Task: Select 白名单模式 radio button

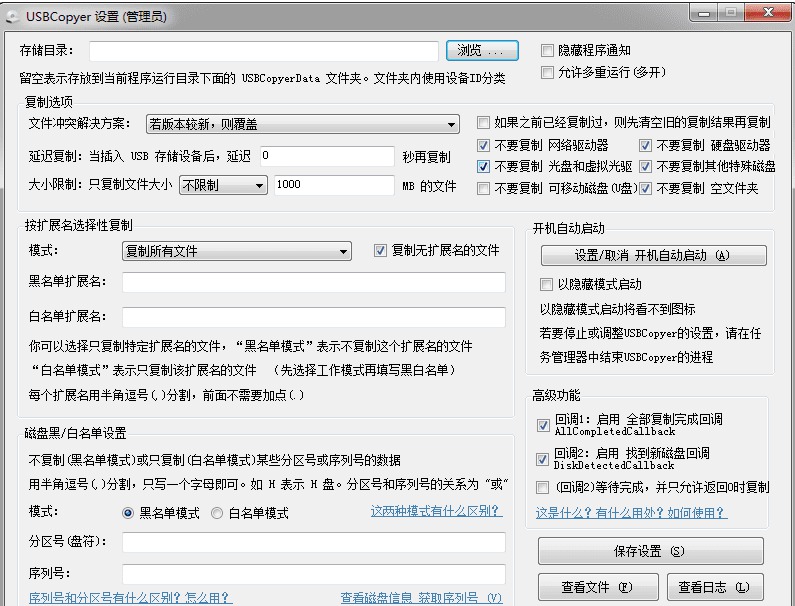Action: point(216,513)
